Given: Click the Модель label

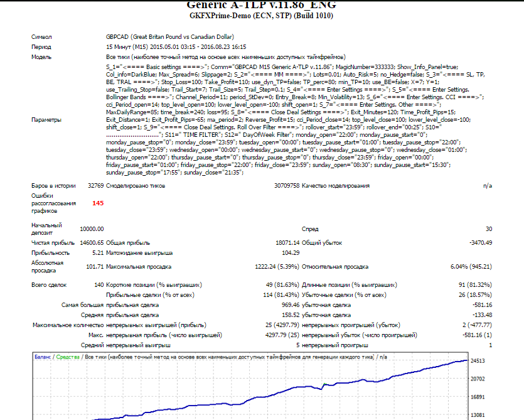Looking at the screenshot, I should [x=41, y=57].
